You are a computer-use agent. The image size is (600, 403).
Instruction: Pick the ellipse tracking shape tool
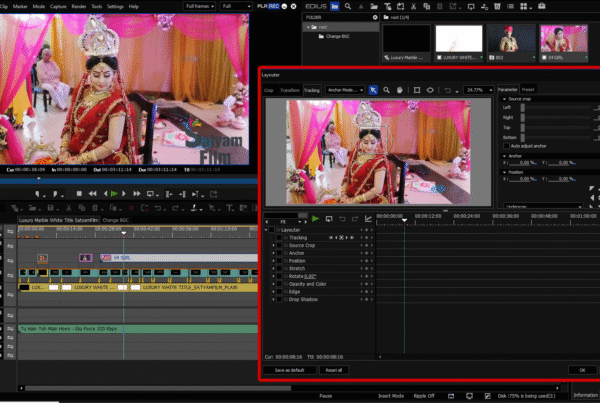[430, 90]
